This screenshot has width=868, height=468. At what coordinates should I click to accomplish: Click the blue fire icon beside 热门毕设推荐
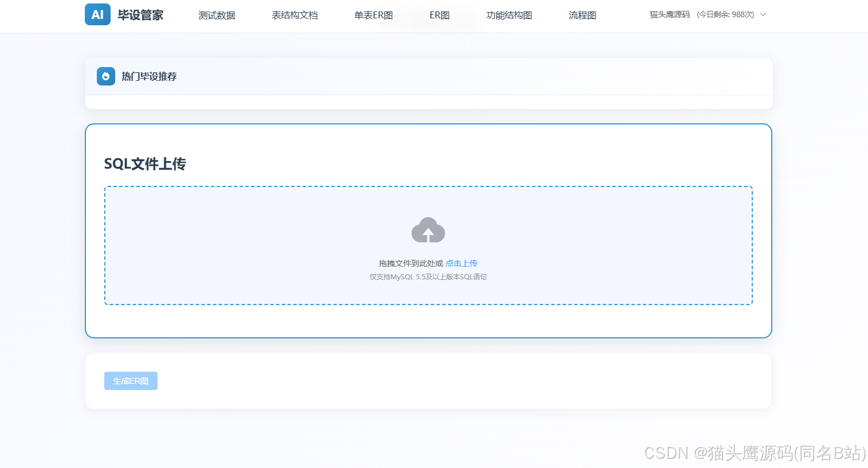(x=105, y=76)
